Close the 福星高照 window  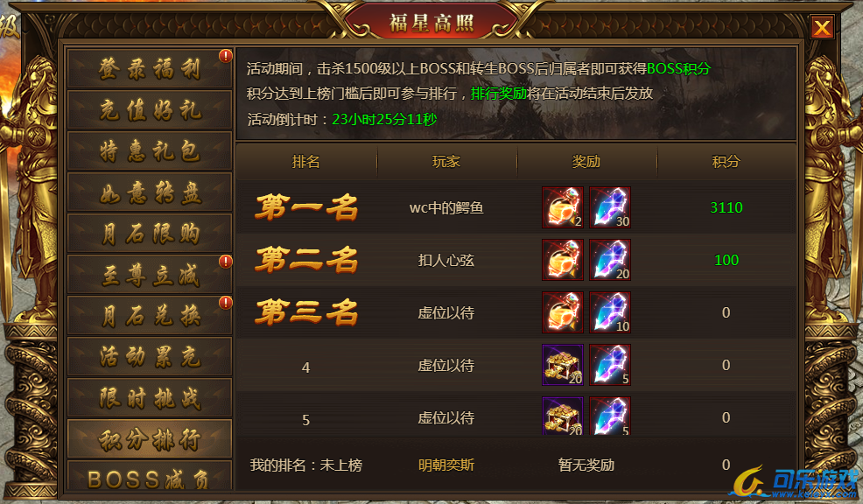coord(822,27)
